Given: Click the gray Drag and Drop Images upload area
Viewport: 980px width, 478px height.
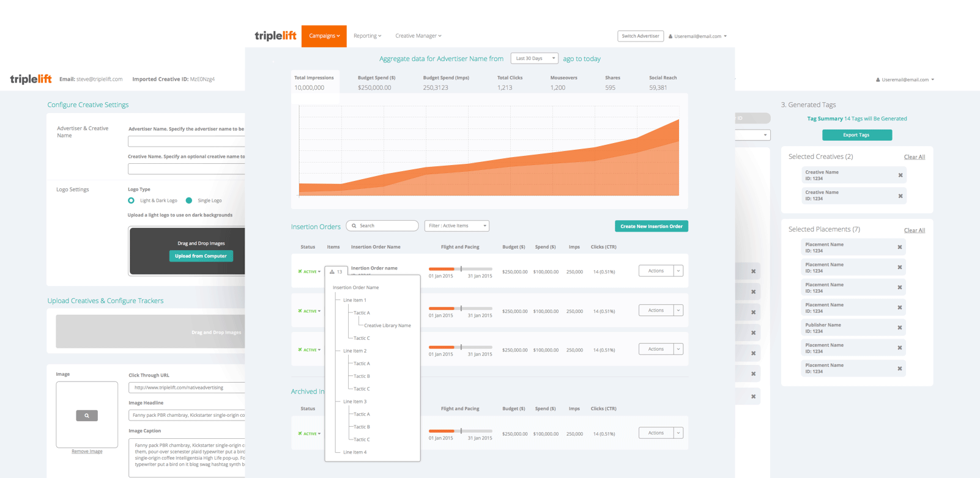Looking at the screenshot, I should [x=150, y=331].
